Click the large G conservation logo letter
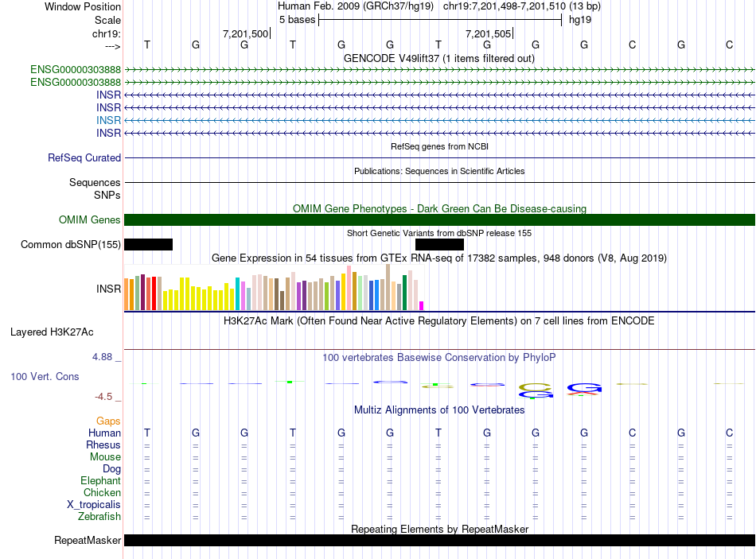 coord(584,388)
